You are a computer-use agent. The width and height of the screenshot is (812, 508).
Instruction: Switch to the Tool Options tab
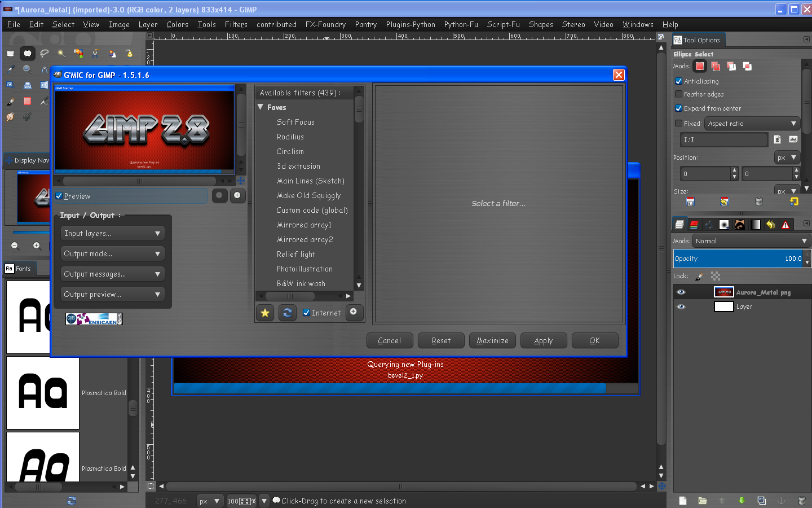[x=697, y=40]
